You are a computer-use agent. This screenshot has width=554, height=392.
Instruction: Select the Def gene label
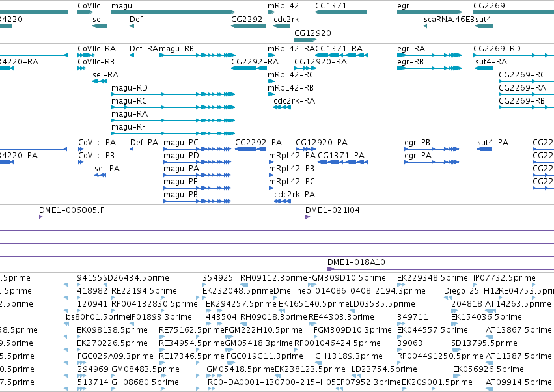[136, 19]
